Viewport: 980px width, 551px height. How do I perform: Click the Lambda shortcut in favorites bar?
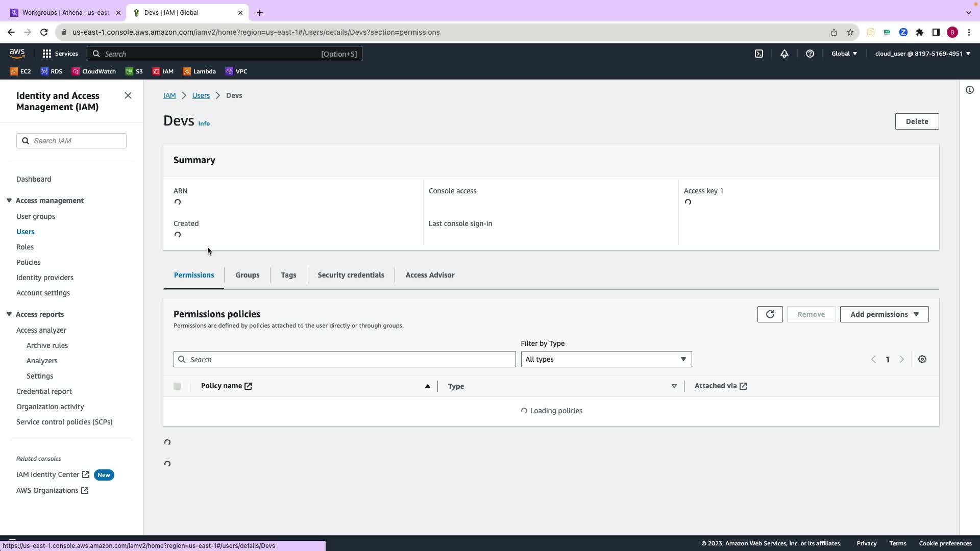point(200,71)
